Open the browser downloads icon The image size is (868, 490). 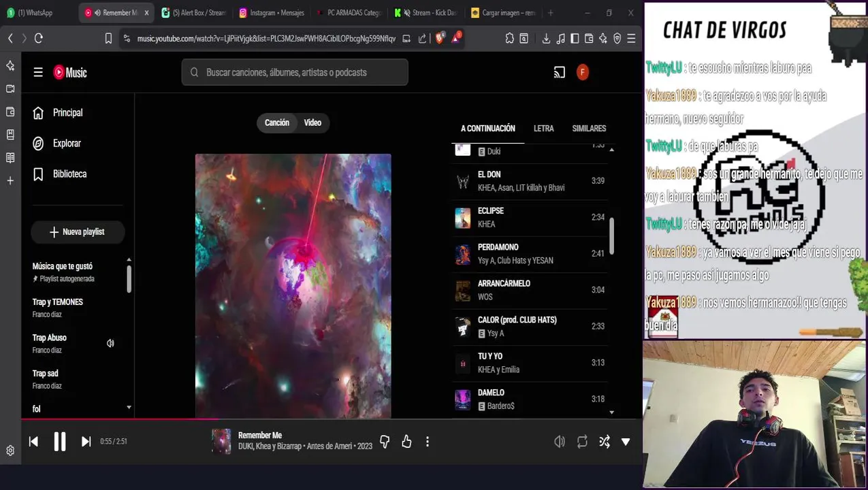coord(546,39)
